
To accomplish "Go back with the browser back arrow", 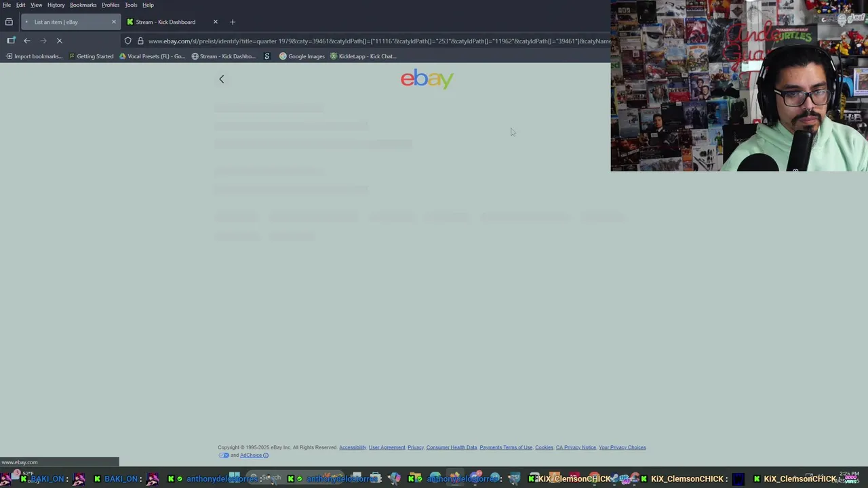I will tap(27, 41).
